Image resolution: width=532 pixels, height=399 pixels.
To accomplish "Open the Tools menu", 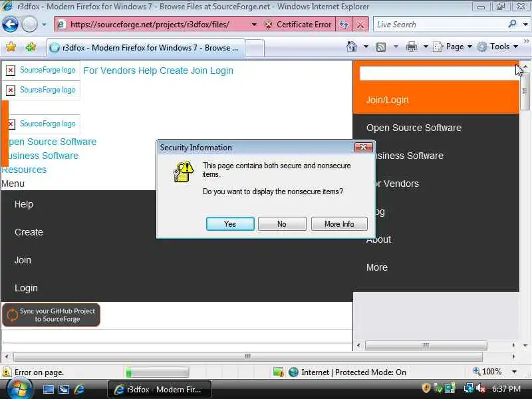I will click(497, 47).
